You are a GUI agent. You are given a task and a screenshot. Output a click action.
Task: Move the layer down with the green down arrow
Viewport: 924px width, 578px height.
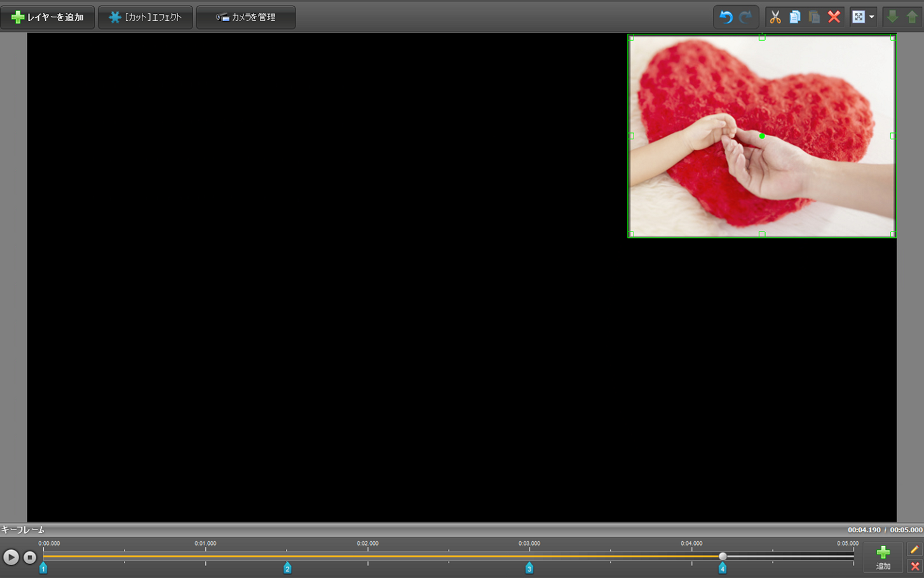pyautogui.click(x=892, y=17)
